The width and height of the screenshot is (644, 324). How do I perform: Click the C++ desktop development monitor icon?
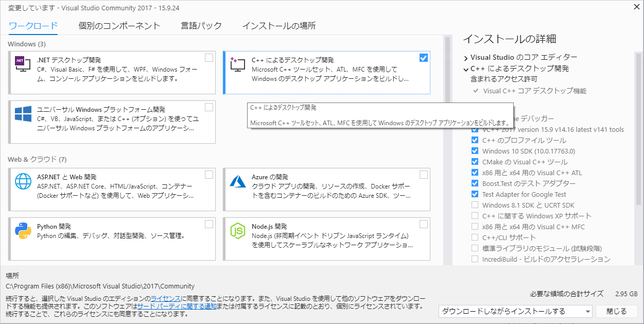coord(237,64)
